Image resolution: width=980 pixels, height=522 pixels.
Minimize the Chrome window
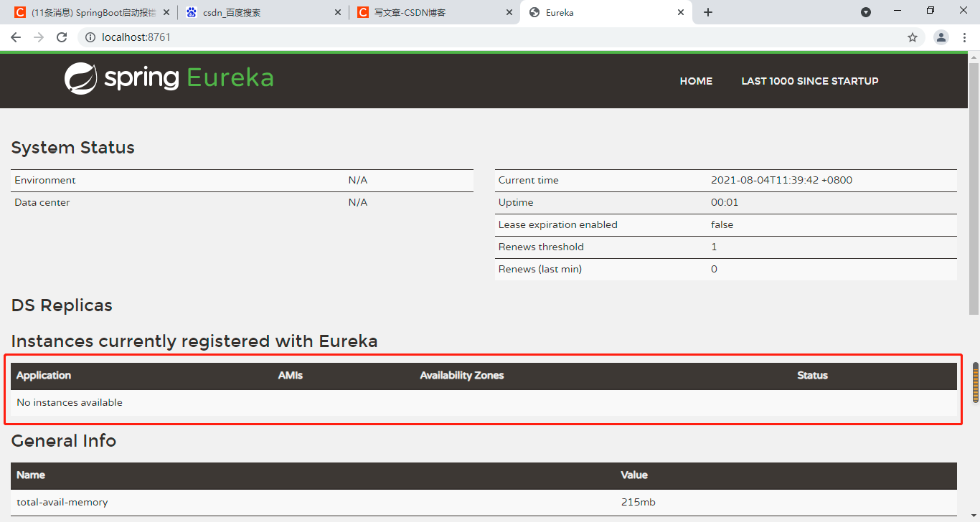[x=897, y=11]
